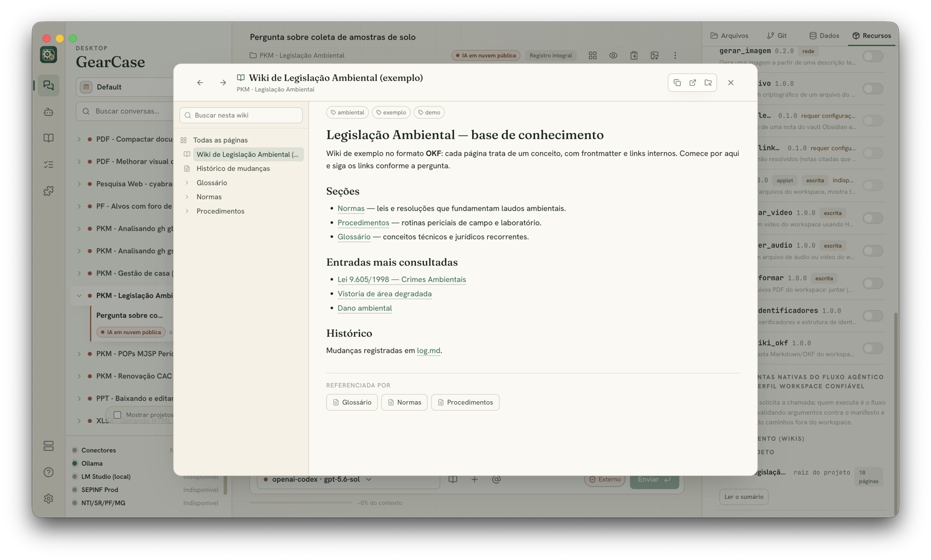Open the help question-mark icon
The image size is (931, 560).
coord(49,472)
